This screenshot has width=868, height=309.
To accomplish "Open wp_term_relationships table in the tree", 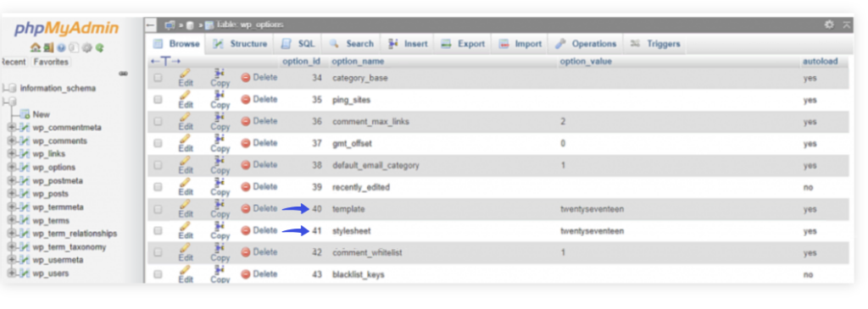I will (x=75, y=234).
